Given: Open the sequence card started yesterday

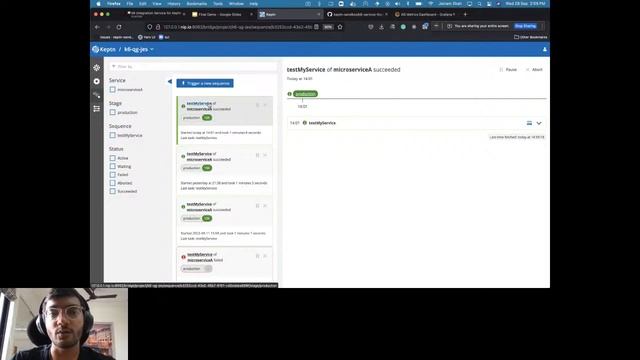Looking at the screenshot, I should coord(224,171).
